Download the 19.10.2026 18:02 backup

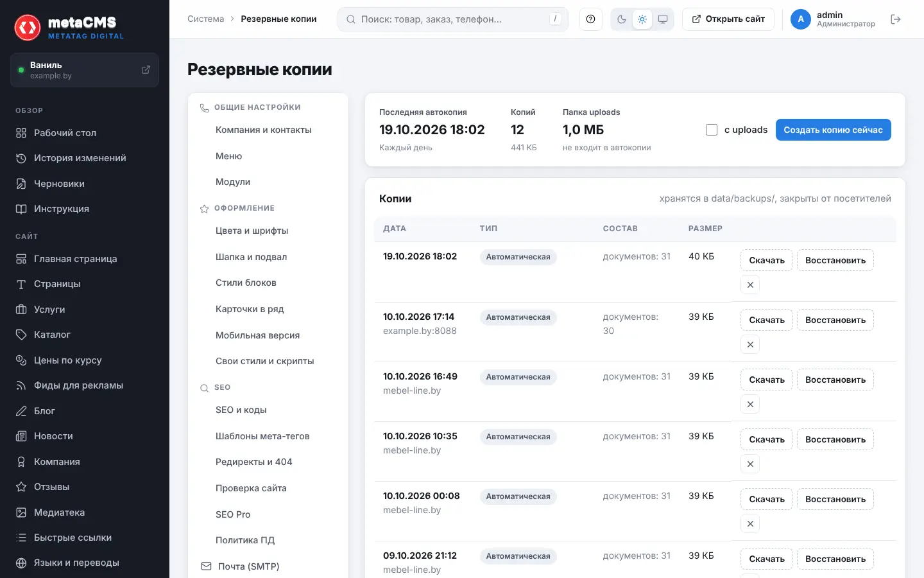coord(767,260)
